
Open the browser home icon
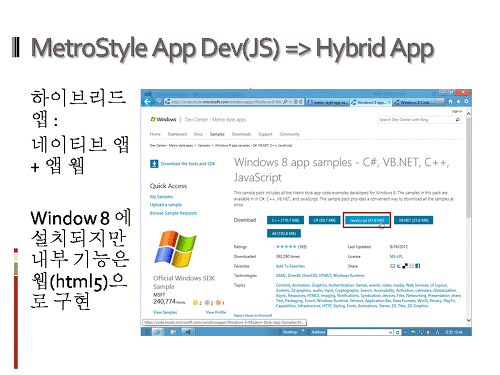tap(450, 101)
